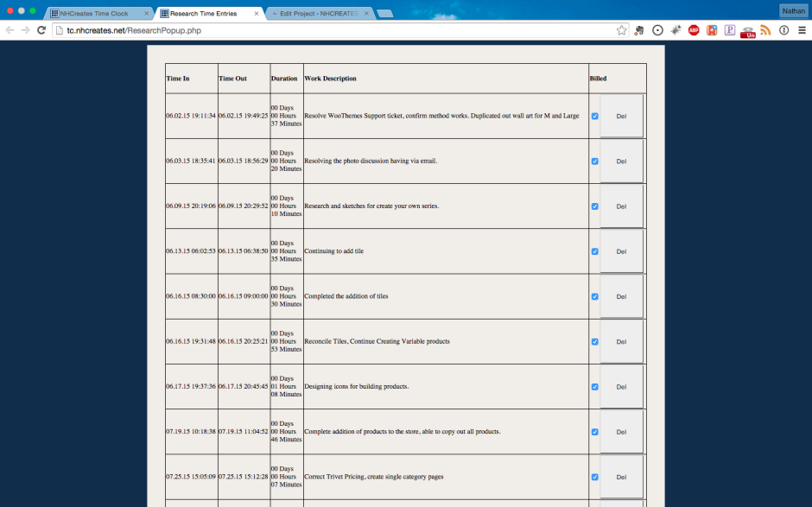Close the Research Time Entries tab
Image resolution: width=812 pixels, height=507 pixels.
pyautogui.click(x=257, y=14)
